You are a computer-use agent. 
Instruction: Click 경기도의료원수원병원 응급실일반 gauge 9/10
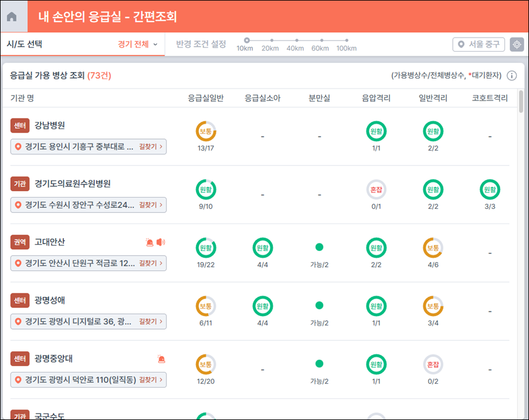pyautogui.click(x=206, y=189)
